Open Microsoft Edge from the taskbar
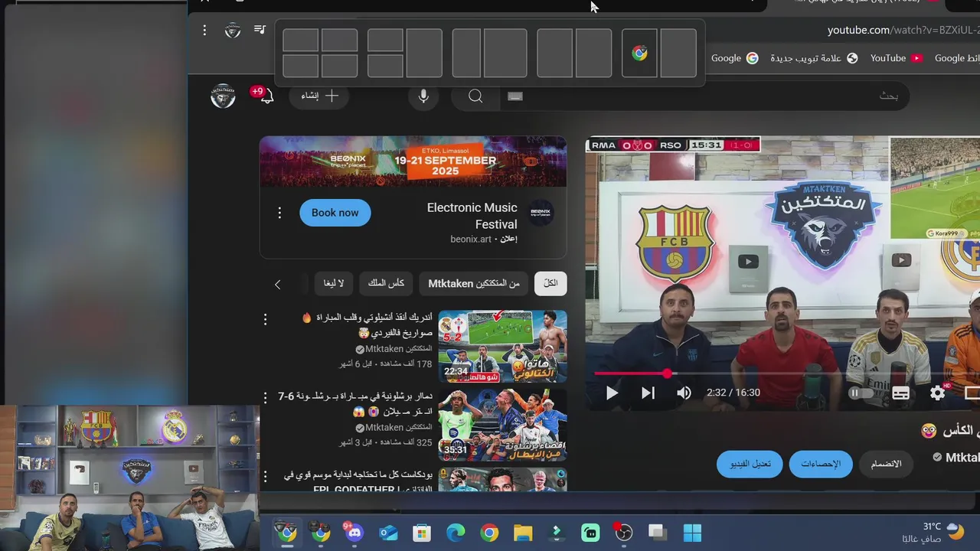The width and height of the screenshot is (980, 551). coord(456,533)
